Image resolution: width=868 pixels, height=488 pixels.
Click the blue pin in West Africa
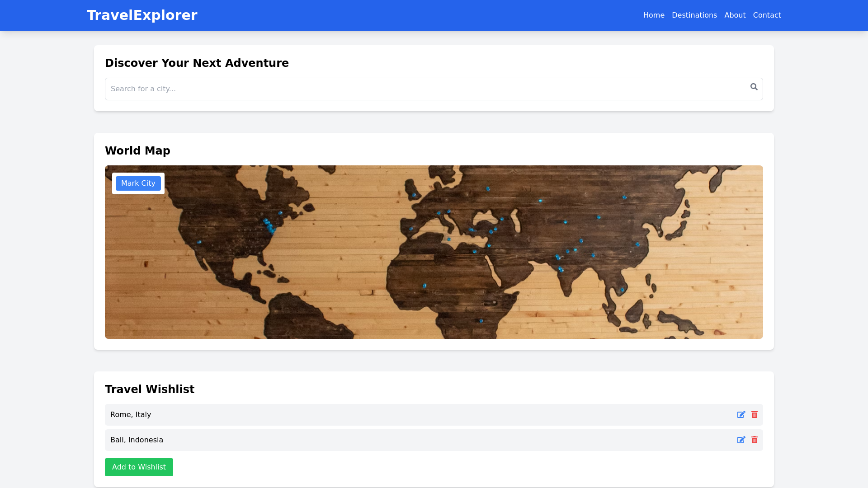click(425, 286)
